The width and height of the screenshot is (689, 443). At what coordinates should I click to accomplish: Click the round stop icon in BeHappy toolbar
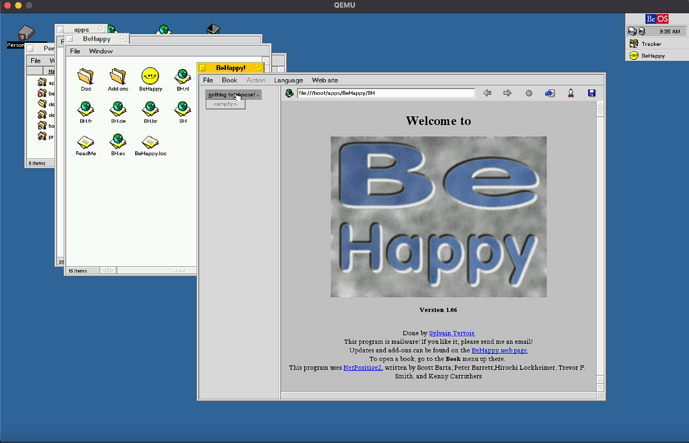(529, 93)
